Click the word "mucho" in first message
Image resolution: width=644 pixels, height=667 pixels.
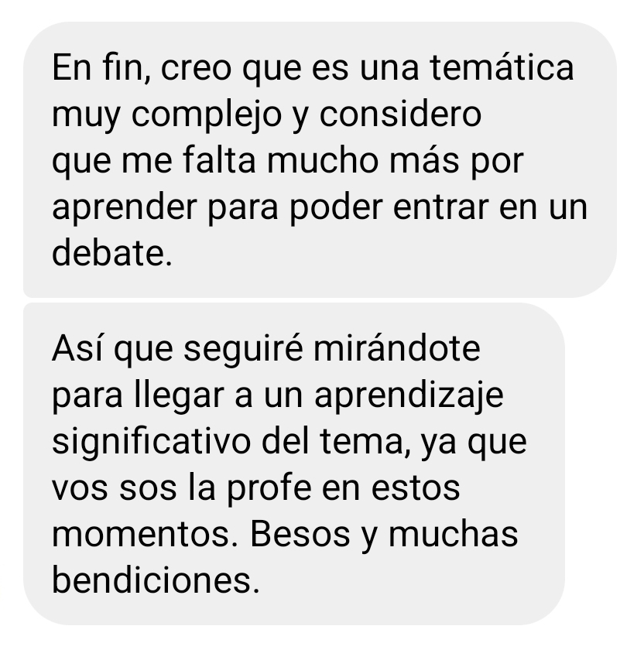point(323,161)
